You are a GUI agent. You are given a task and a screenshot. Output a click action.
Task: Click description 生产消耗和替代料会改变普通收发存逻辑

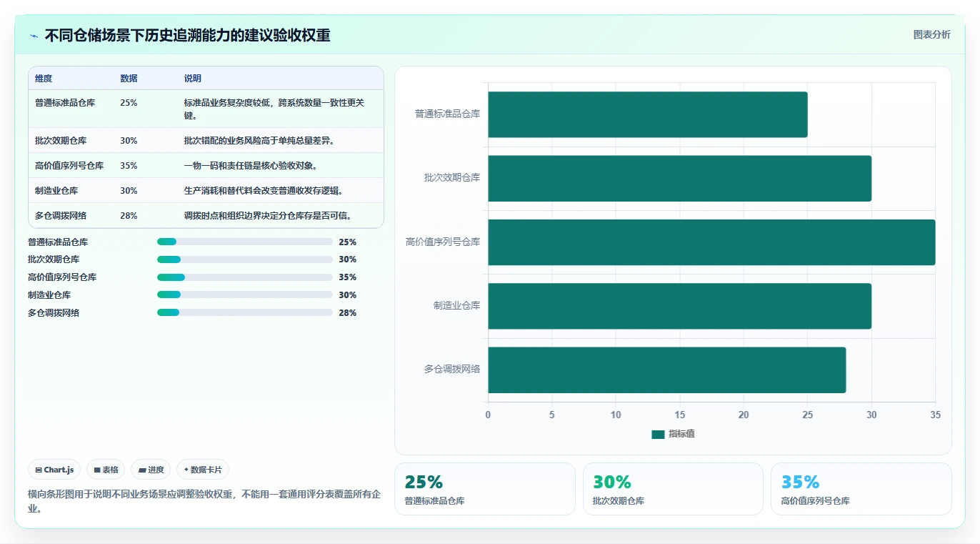tap(264, 191)
